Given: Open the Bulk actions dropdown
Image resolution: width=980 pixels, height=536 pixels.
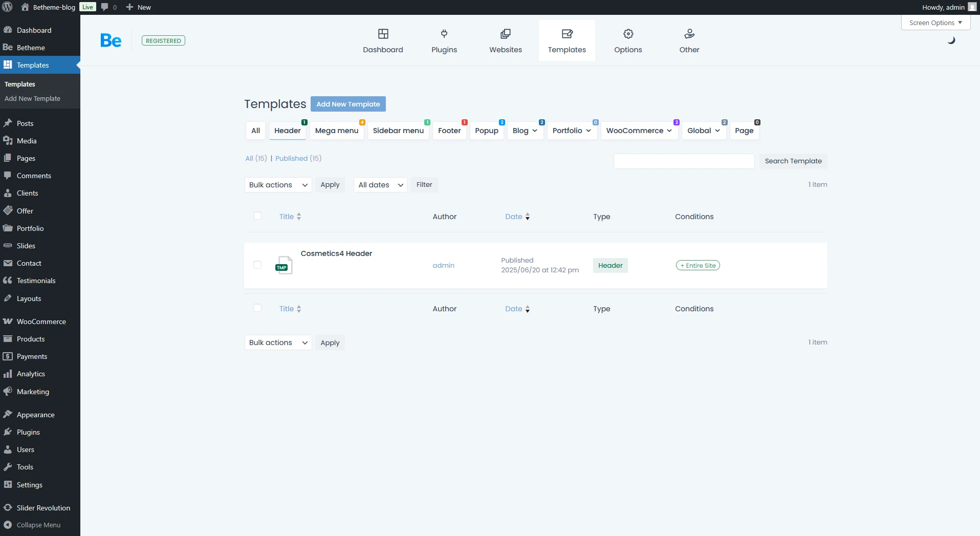Looking at the screenshot, I should tap(278, 184).
